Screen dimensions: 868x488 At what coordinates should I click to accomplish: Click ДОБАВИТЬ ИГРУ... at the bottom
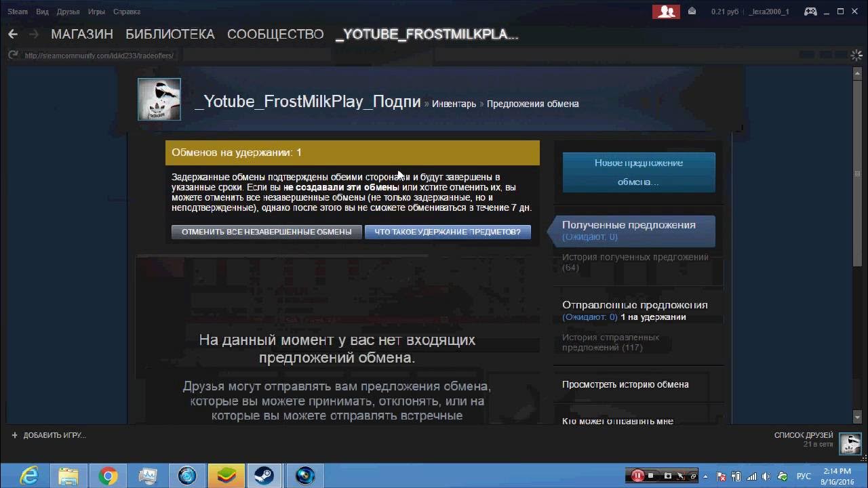(54, 435)
